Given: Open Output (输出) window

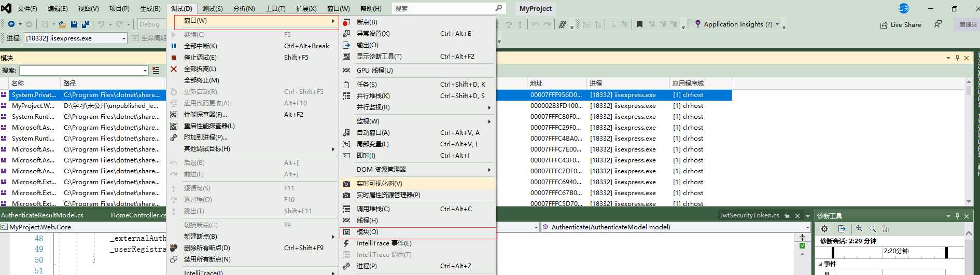Looking at the screenshot, I should click(418, 45).
